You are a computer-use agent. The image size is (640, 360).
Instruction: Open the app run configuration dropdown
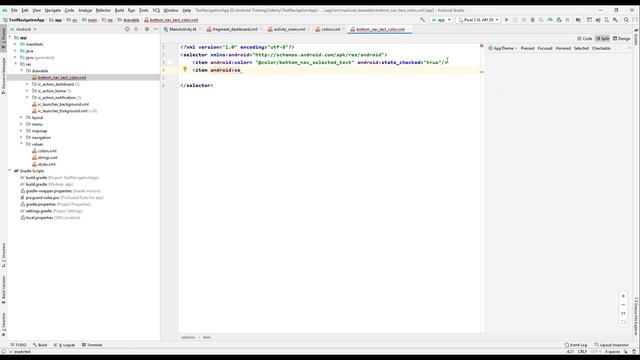[x=441, y=20]
